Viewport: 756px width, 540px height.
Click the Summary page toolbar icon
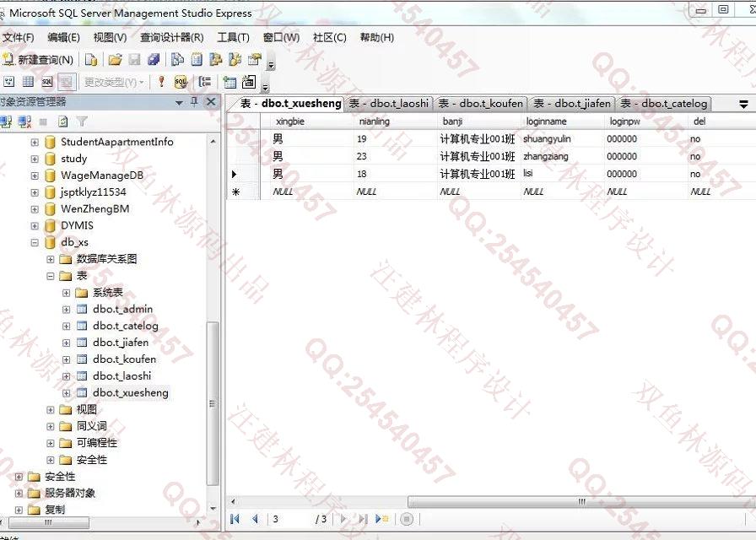tap(197, 60)
